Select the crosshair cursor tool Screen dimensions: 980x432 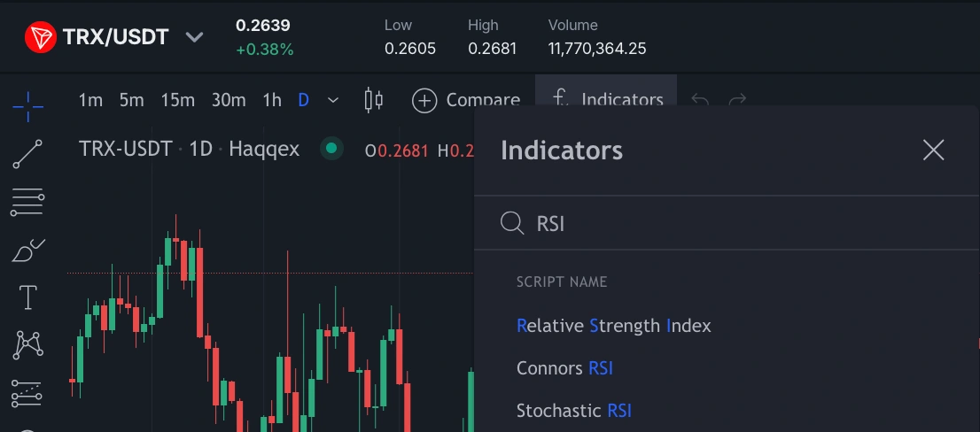tap(27, 107)
